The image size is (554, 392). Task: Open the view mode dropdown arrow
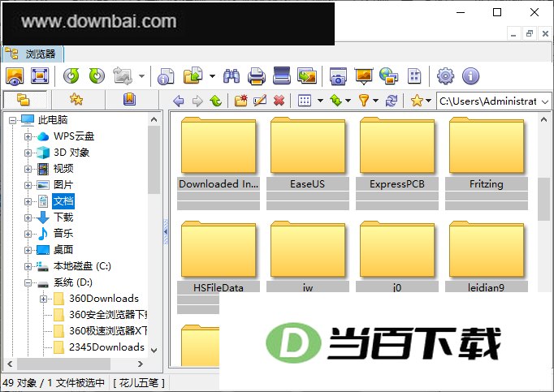pos(320,101)
